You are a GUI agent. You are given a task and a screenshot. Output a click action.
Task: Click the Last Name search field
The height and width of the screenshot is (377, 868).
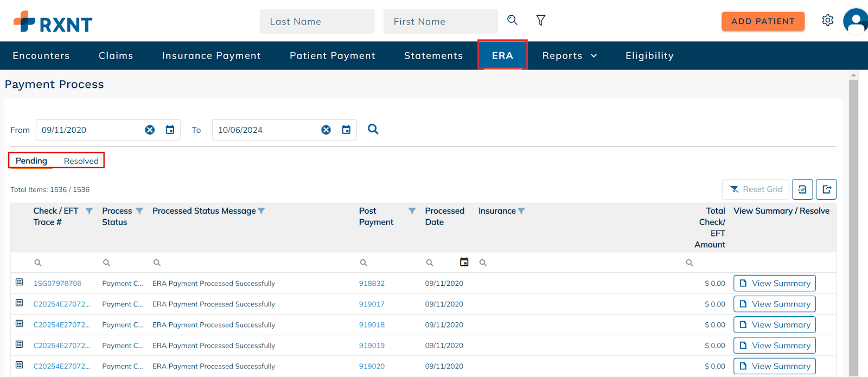point(317,22)
